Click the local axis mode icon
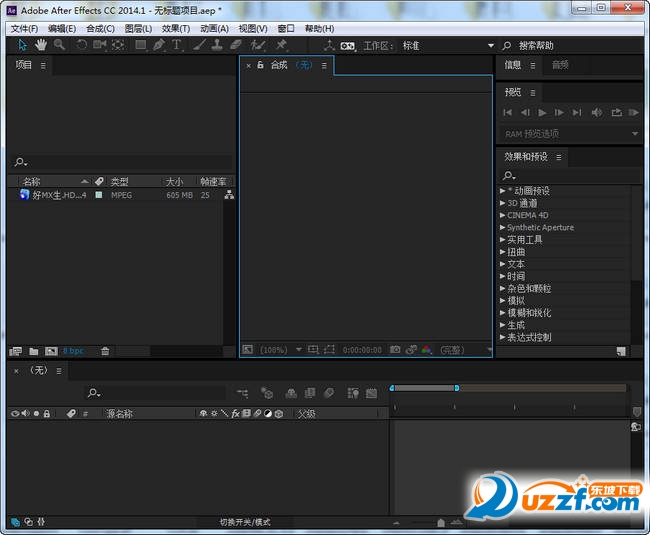 tap(329, 46)
